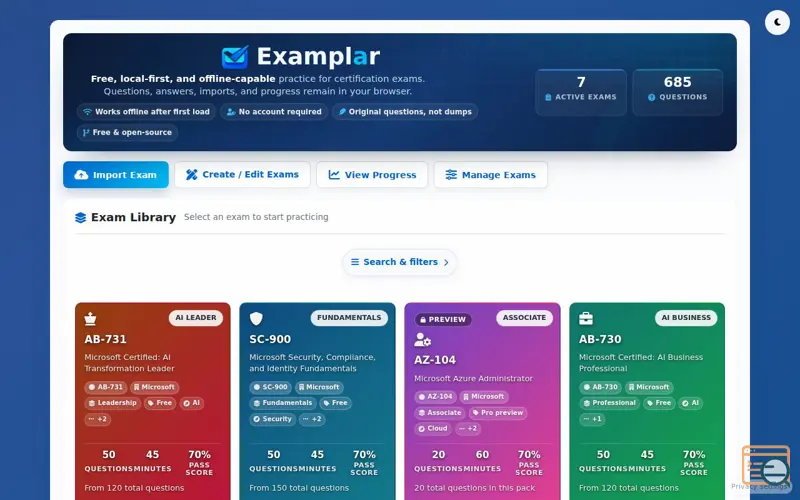Click the Pro preview tag on AZ-104

[497, 413]
